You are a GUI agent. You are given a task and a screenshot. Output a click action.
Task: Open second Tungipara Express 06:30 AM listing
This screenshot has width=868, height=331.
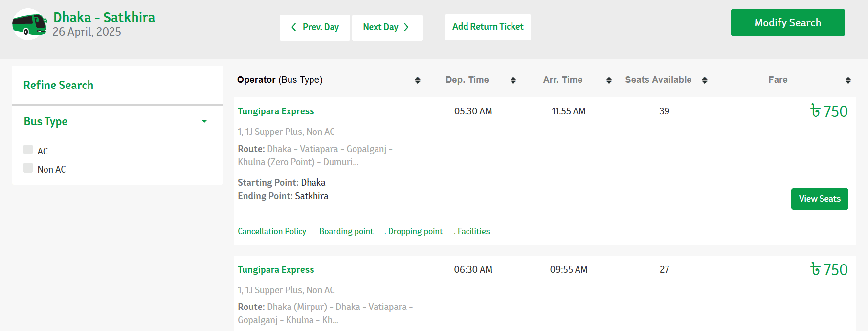tap(276, 270)
